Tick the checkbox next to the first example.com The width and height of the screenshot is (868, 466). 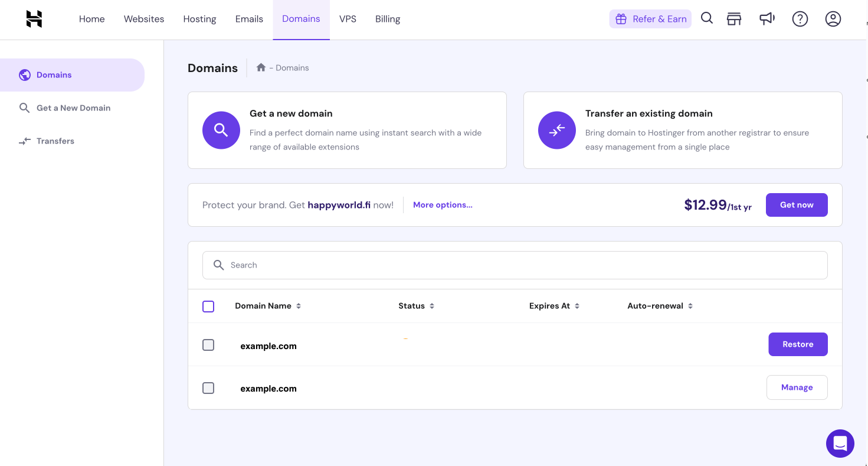(x=208, y=344)
